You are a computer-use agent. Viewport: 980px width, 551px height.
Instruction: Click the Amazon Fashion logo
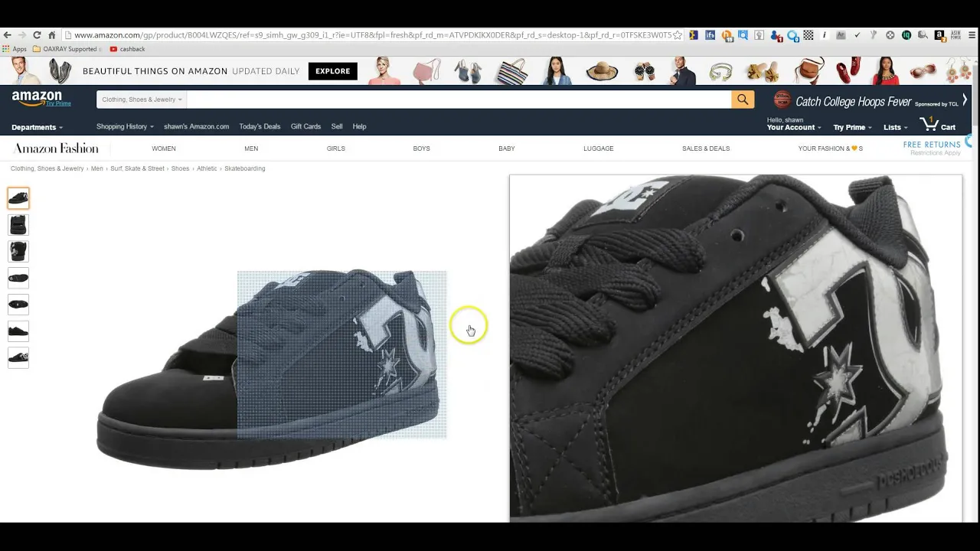click(x=56, y=148)
